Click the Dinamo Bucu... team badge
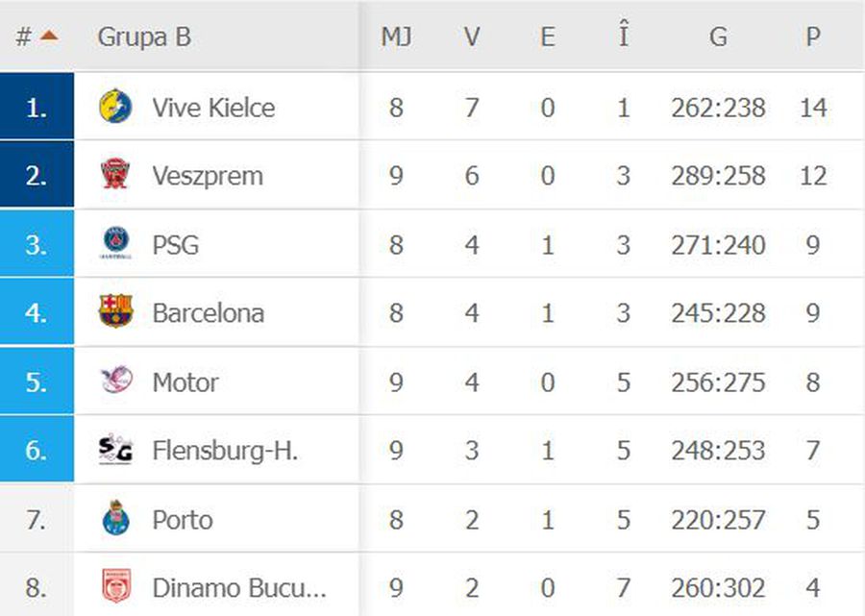 click(116, 586)
